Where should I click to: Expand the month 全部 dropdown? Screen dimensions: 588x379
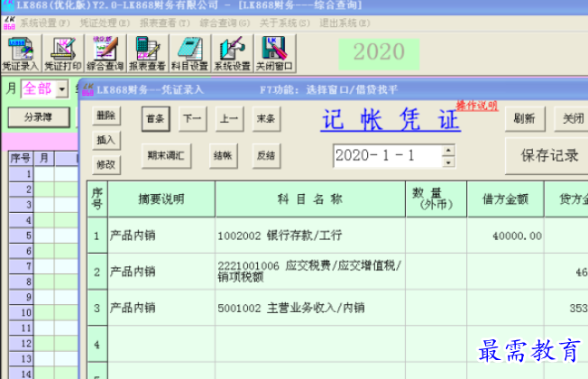click(x=62, y=89)
